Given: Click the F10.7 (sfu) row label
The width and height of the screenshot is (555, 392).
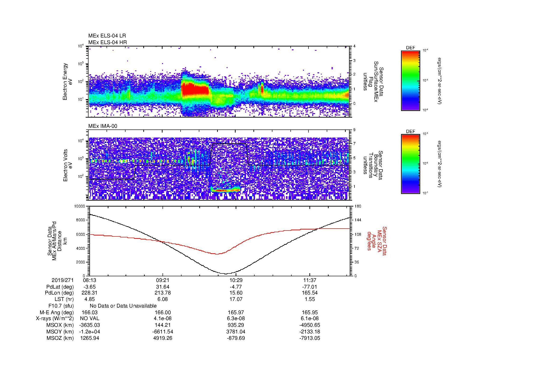Looking at the screenshot, I should pyautogui.click(x=61, y=306).
